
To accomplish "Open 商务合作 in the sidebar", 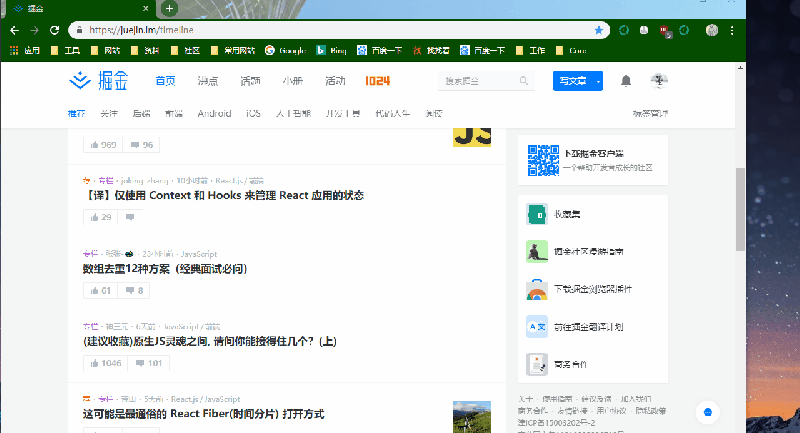I will (x=593, y=365).
